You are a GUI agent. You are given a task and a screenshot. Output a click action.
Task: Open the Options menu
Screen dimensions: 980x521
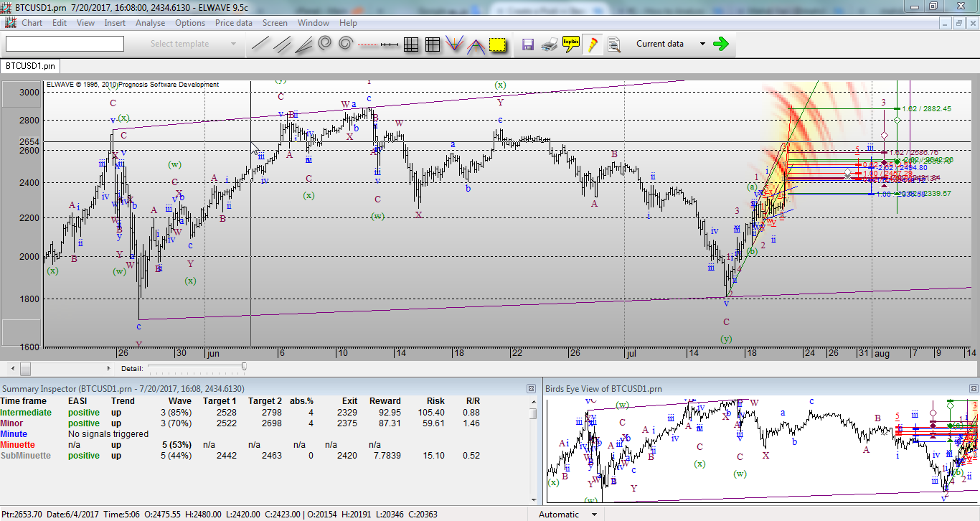click(190, 22)
